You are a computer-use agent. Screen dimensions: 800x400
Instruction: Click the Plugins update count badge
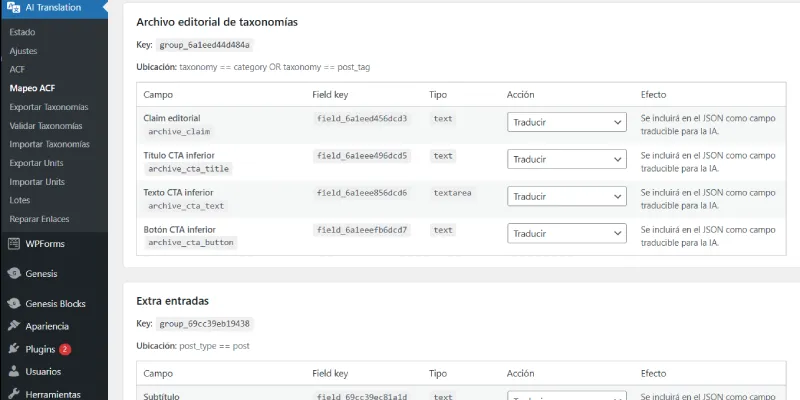coord(65,349)
